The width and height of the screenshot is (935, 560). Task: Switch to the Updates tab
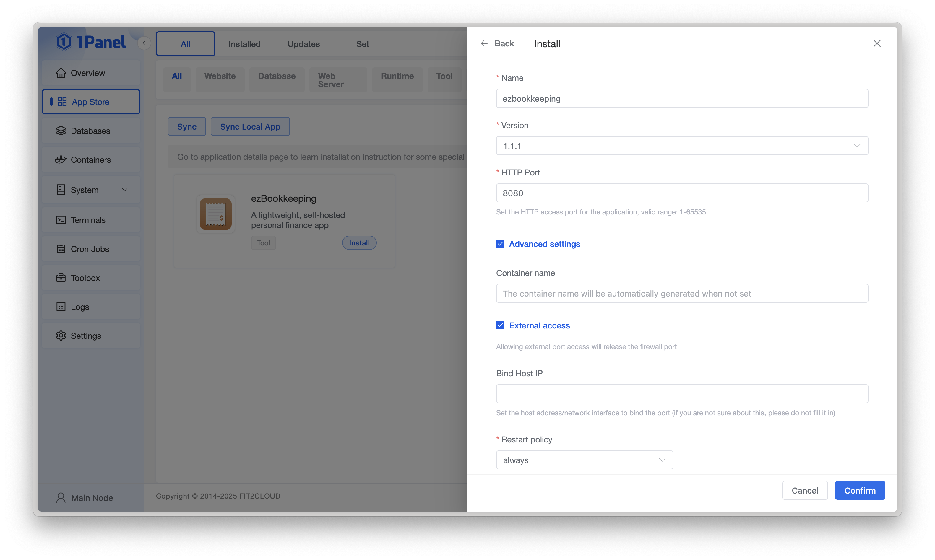pos(303,43)
